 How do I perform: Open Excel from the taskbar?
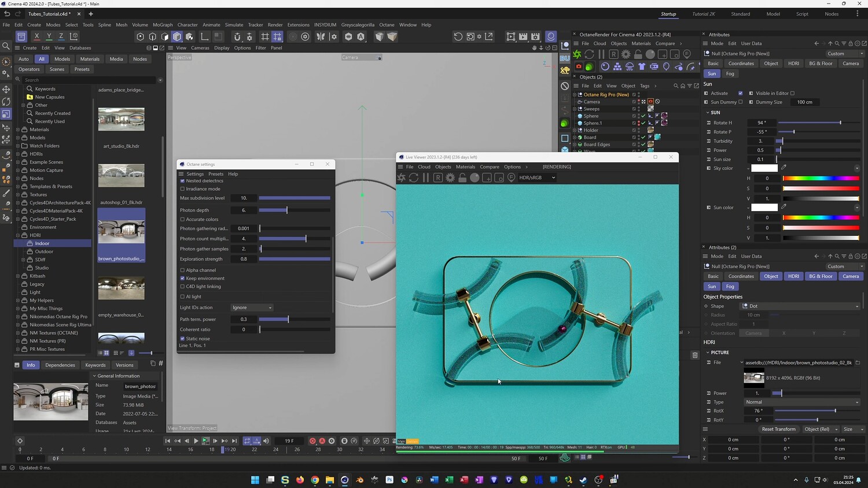449,480
